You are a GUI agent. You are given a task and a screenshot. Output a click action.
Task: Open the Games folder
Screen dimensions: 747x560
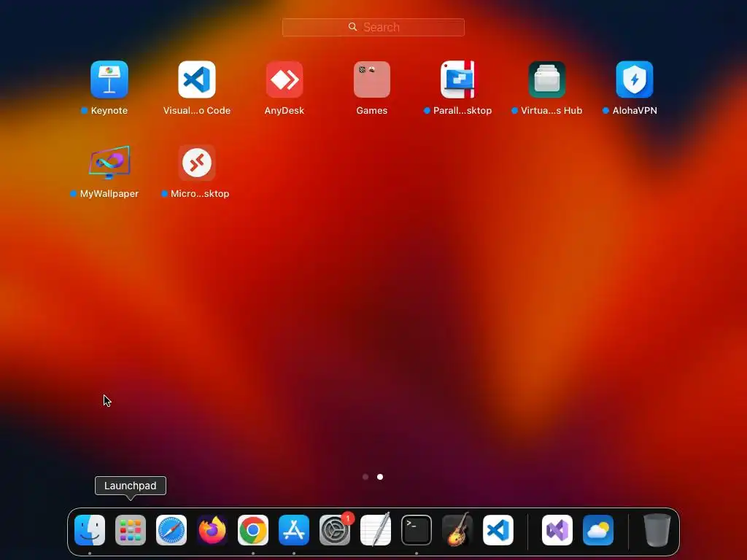372,79
